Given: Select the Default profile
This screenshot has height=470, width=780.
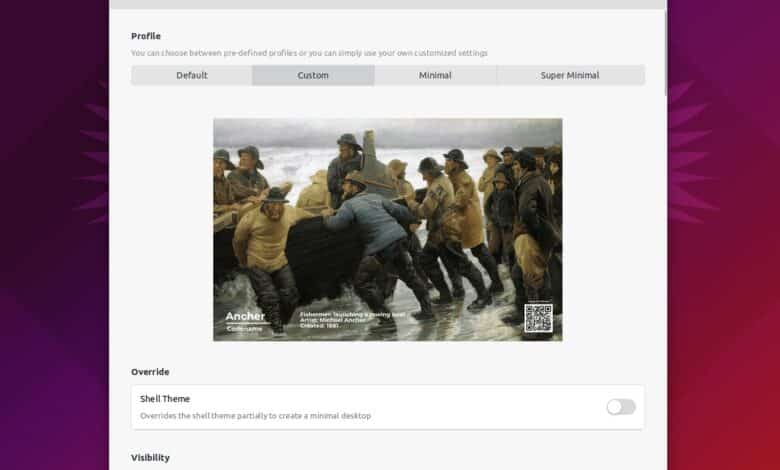Looking at the screenshot, I should tap(192, 76).
